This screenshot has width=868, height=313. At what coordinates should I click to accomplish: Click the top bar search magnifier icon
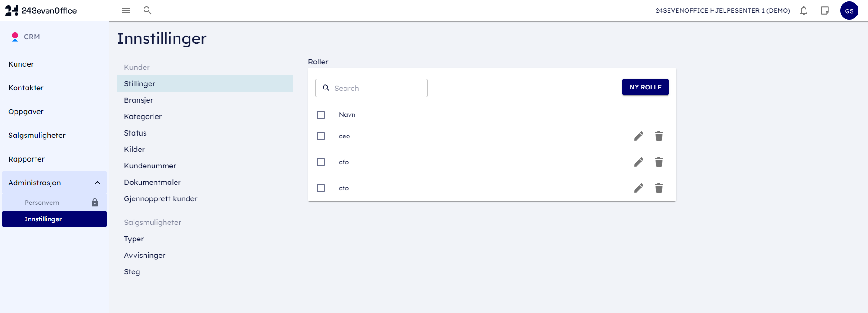[x=147, y=10]
